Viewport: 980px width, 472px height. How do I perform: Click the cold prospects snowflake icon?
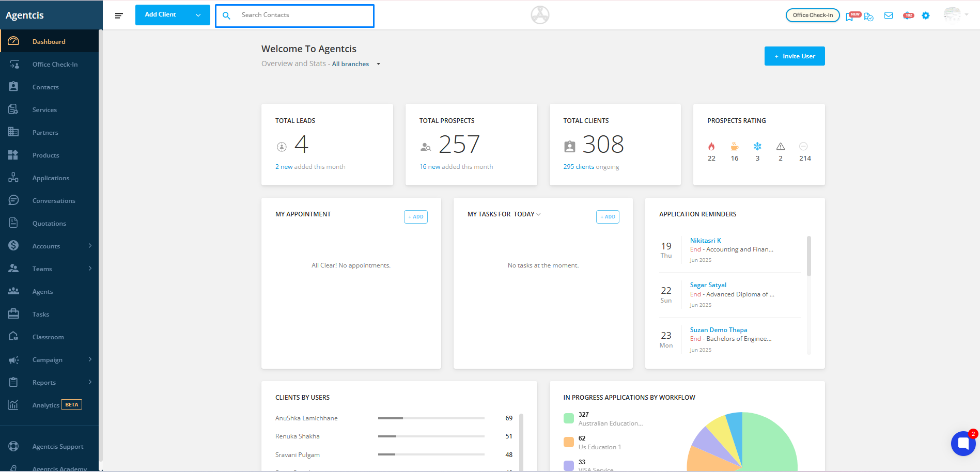tap(757, 146)
